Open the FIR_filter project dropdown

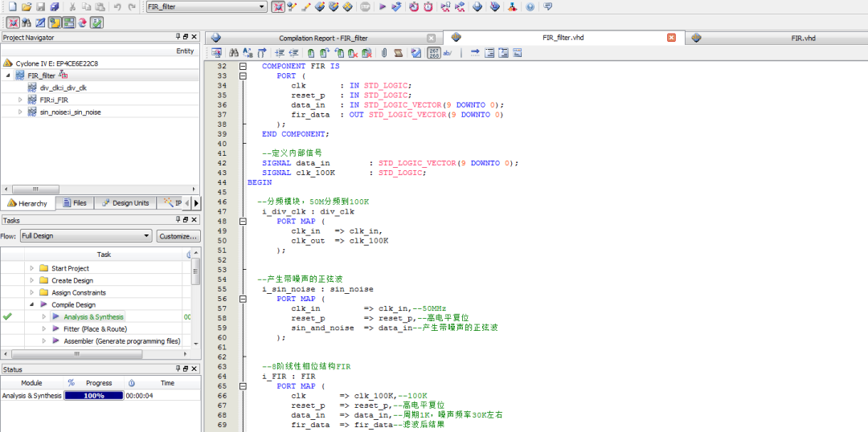[x=261, y=7]
